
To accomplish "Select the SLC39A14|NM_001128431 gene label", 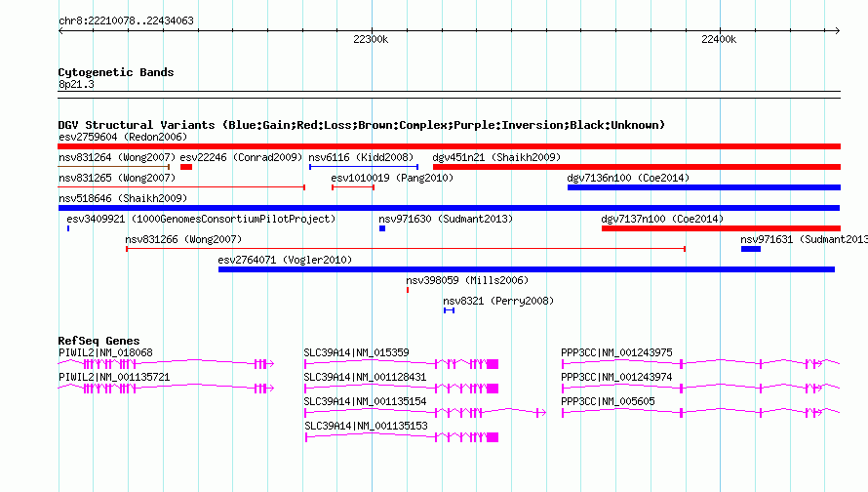I will [365, 377].
